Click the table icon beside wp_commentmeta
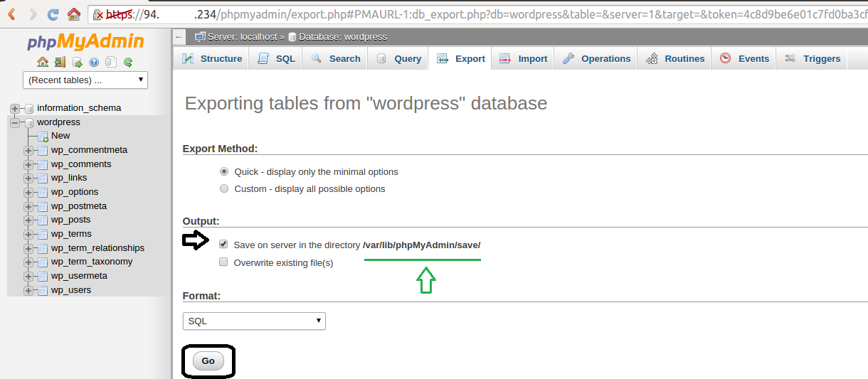 (x=43, y=150)
